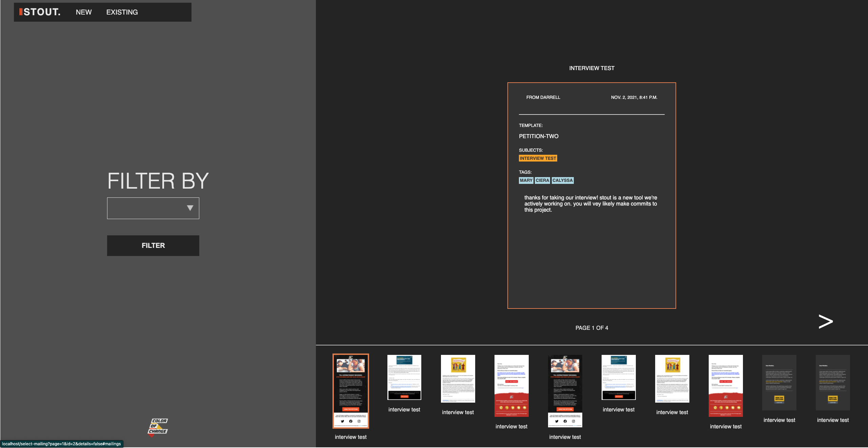The image size is (868, 448).
Task: Click the STOUT logo
Action: tap(40, 12)
